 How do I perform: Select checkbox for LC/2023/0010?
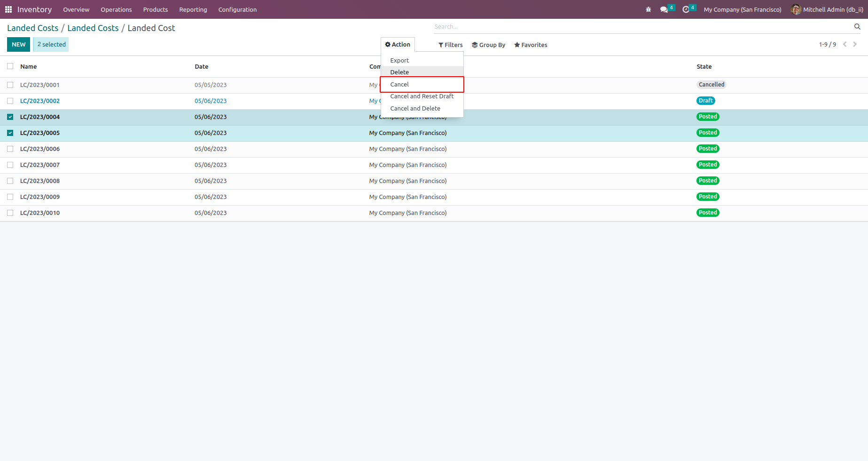(10, 213)
